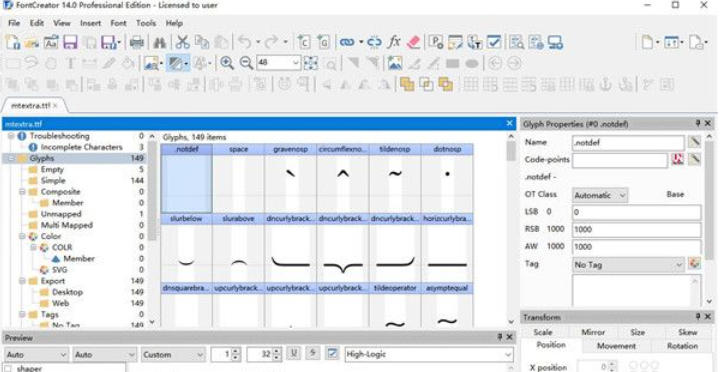Image resolution: width=726 pixels, height=372 pixels.
Task: Select the tildenosp glyph cell
Action: tap(395, 178)
